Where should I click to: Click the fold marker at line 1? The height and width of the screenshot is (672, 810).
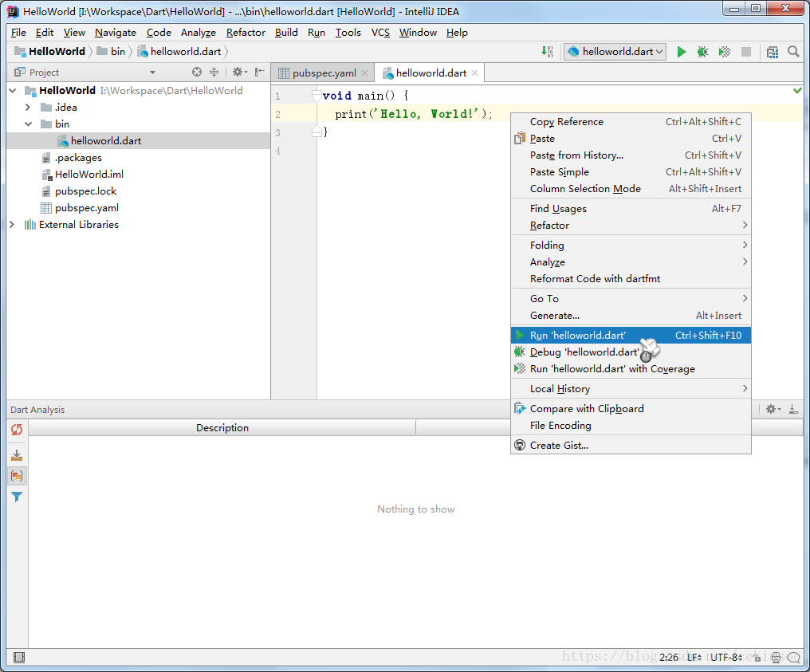click(317, 96)
